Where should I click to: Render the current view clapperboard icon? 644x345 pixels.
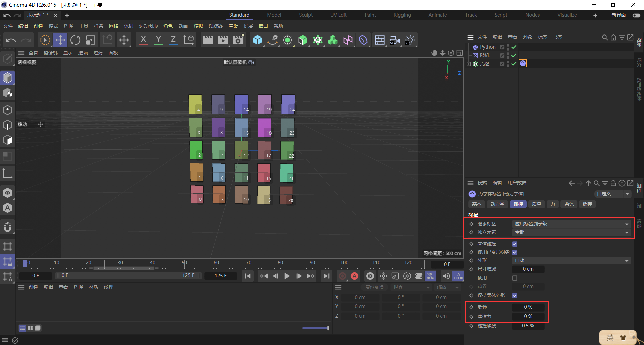208,40
